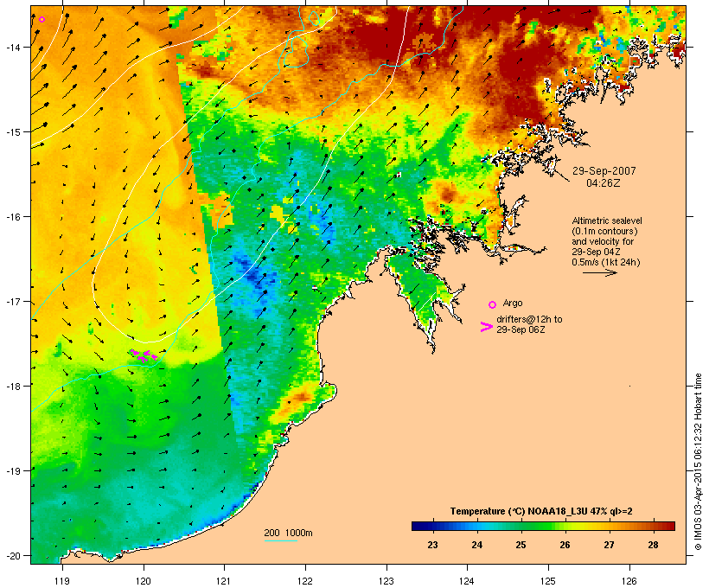Click the colorbar tick label 27
This screenshot has width=709, height=588.
pyautogui.click(x=609, y=545)
